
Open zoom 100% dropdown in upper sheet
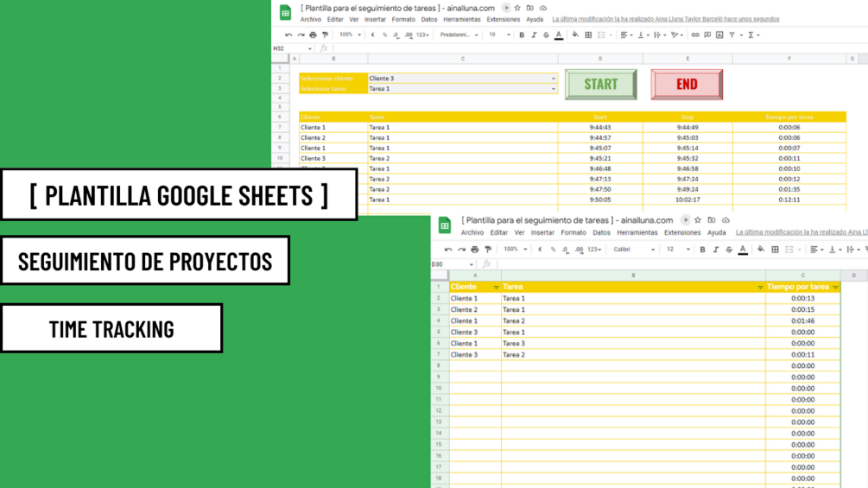point(350,35)
